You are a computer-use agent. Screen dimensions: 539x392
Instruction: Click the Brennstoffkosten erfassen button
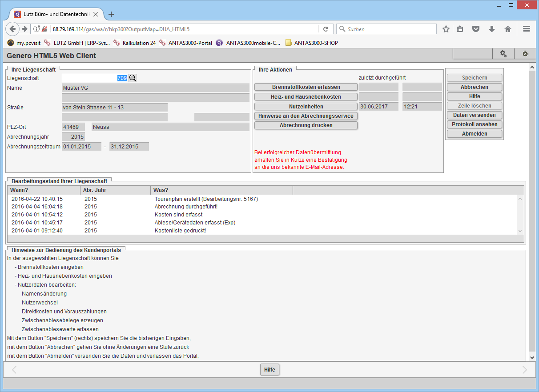306,87
